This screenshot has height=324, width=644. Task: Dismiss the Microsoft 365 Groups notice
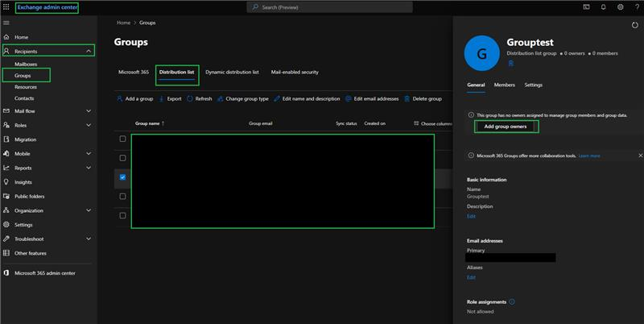click(x=640, y=156)
